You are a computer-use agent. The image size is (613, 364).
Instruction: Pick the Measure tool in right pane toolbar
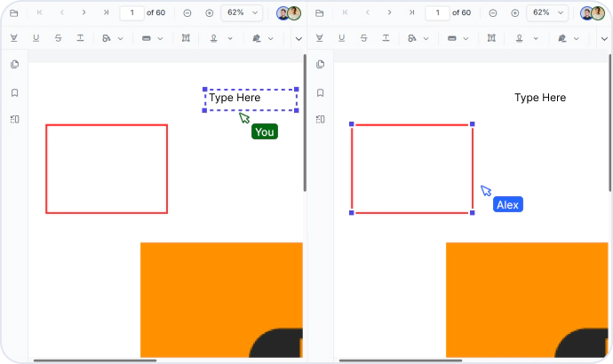click(x=452, y=38)
